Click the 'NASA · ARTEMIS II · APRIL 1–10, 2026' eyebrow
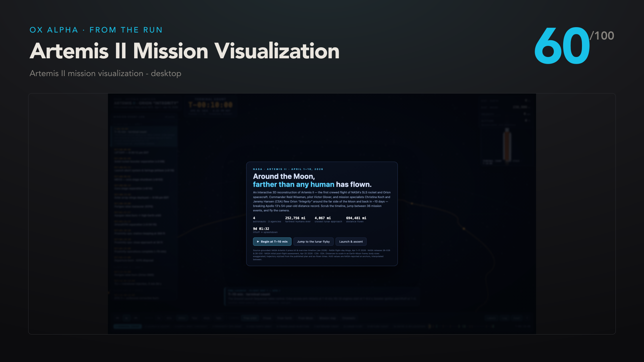Image resolution: width=644 pixels, height=362 pixels. click(288, 169)
